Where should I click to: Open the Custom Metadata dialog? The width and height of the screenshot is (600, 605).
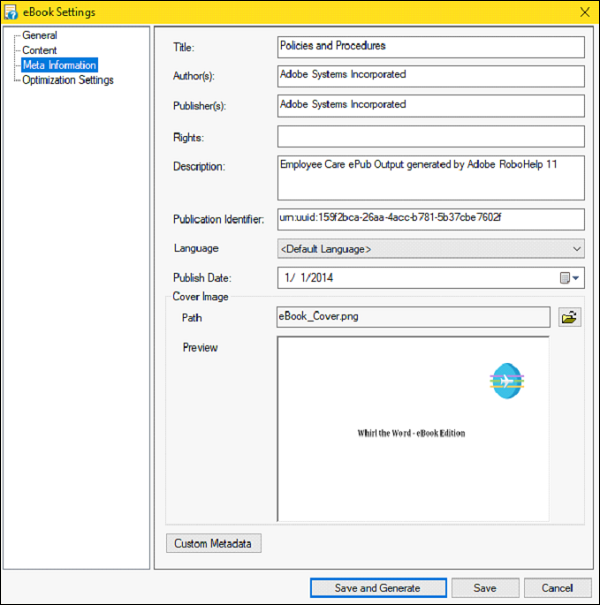213,543
